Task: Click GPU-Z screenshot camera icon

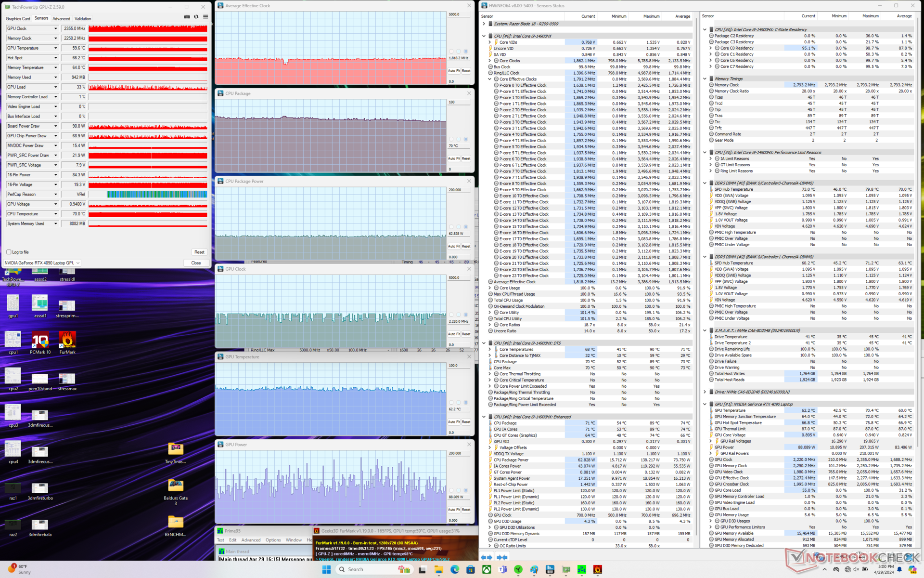Action: coord(187,17)
